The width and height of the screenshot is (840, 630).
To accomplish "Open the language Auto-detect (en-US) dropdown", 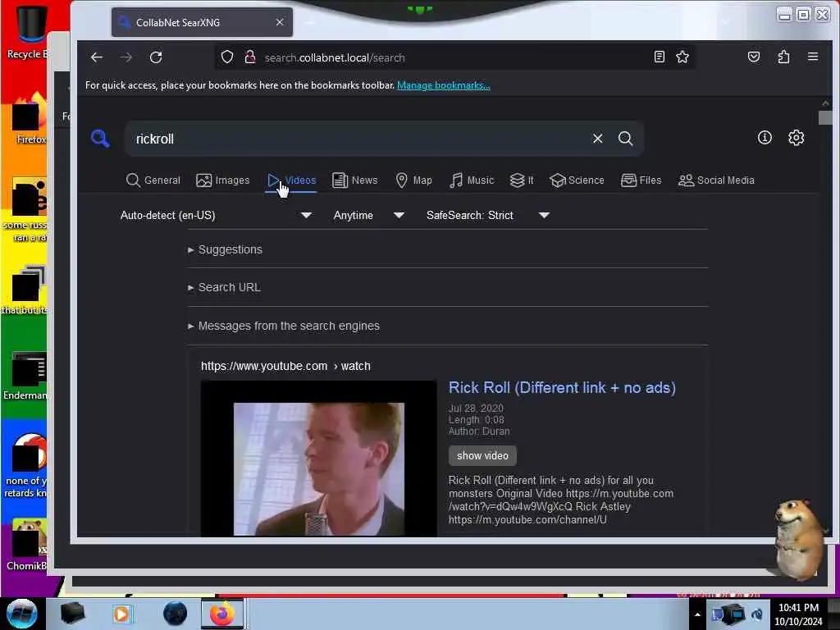I will coord(216,216).
